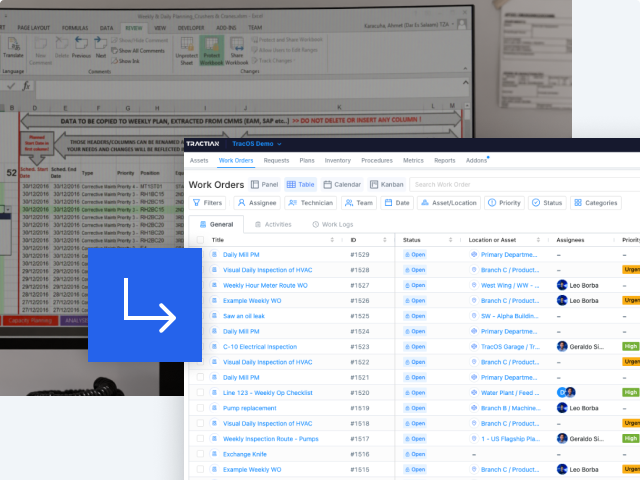Check the box for Pump replacement

click(200, 408)
